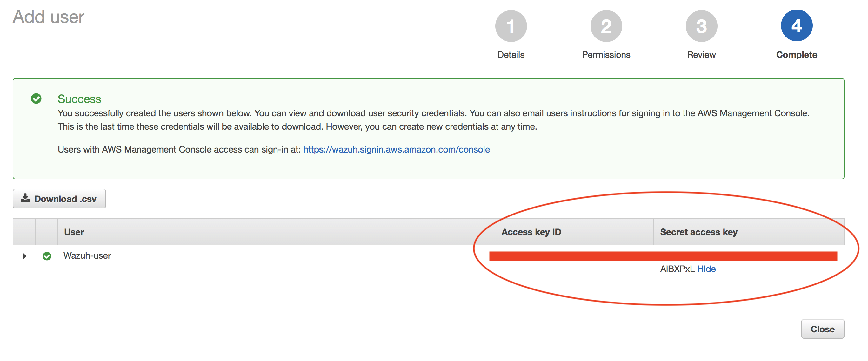868x361 pixels.
Task: Click the Success heading text
Action: [79, 99]
